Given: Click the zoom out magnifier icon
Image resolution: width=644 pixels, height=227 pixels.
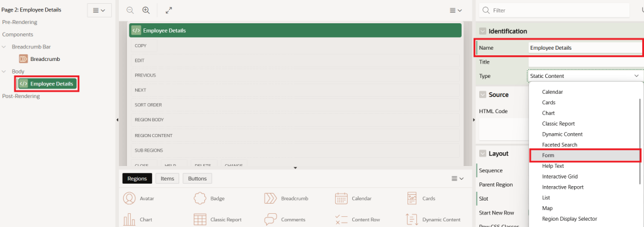Looking at the screenshot, I should [130, 10].
